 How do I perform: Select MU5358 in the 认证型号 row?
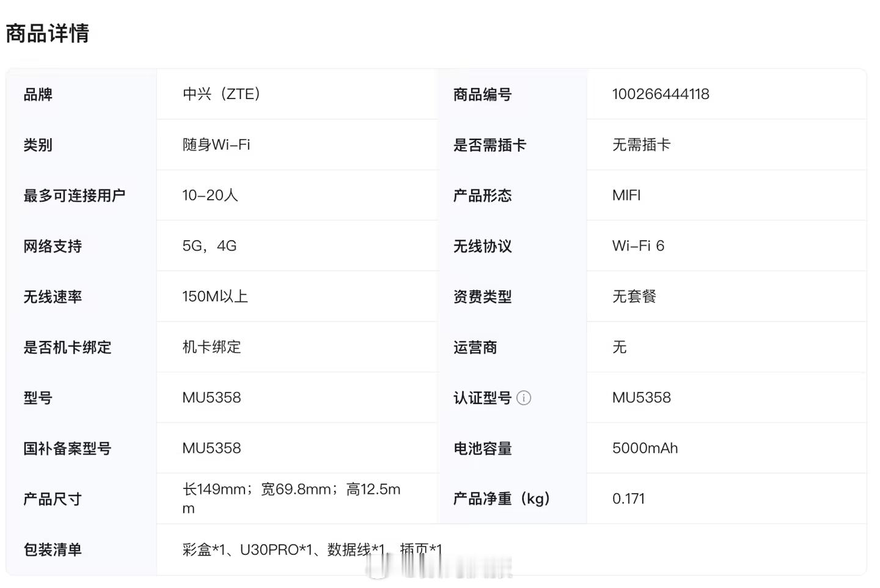642,398
